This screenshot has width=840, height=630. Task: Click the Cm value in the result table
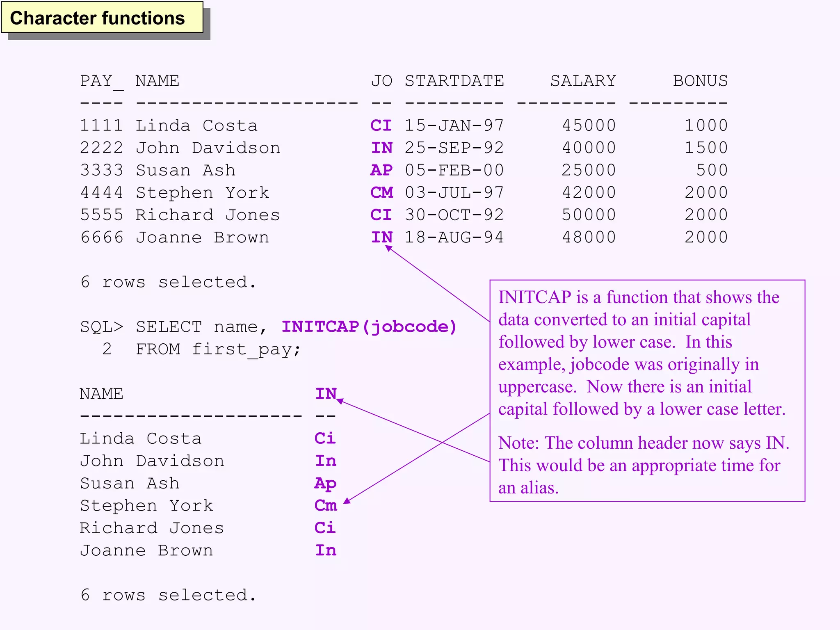[326, 506]
